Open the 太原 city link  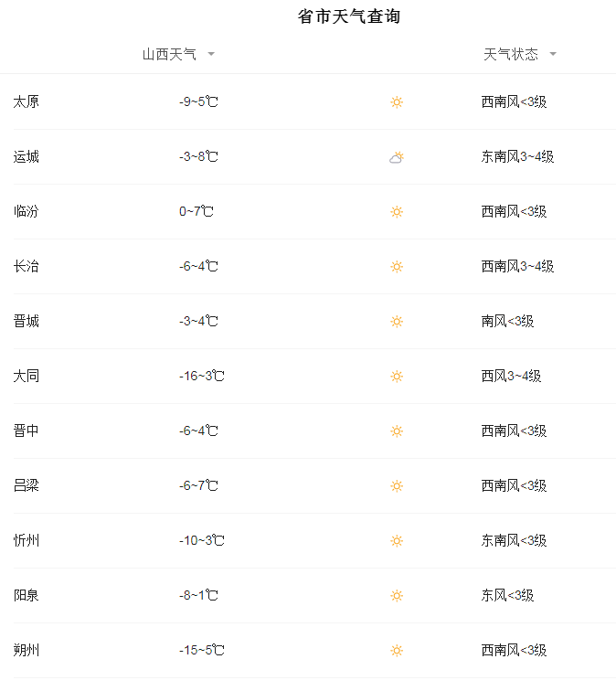point(26,101)
